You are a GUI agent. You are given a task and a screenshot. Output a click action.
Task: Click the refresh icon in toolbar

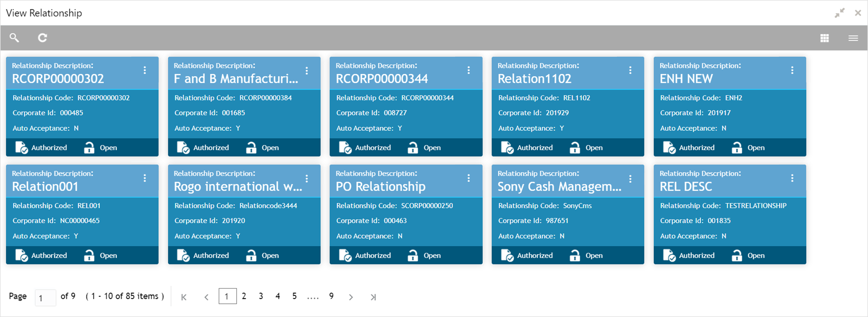[x=43, y=37]
